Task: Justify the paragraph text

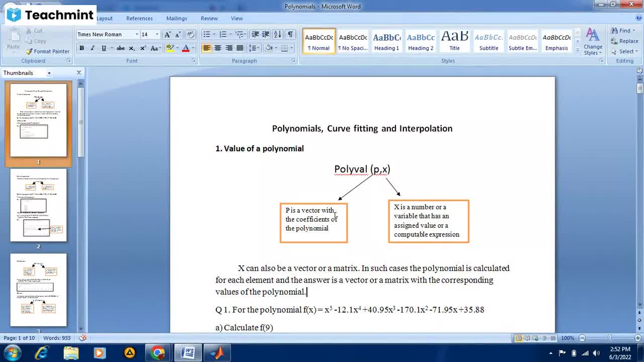Action: 240,48
